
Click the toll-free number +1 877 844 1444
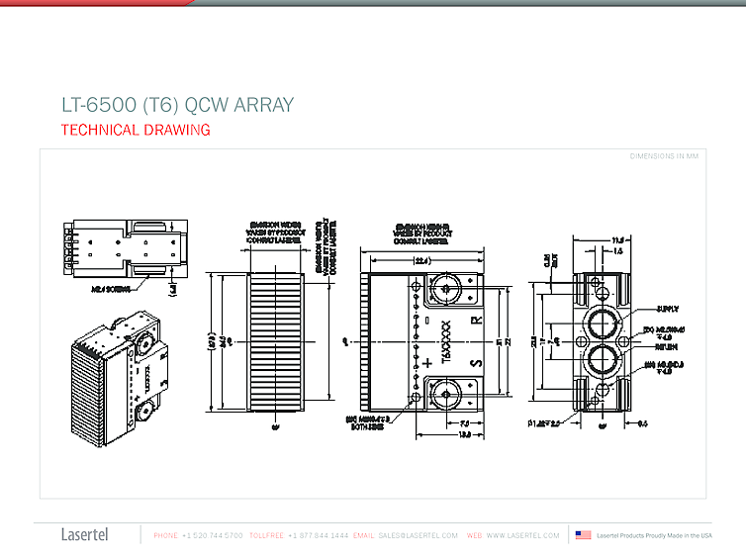tap(318, 535)
